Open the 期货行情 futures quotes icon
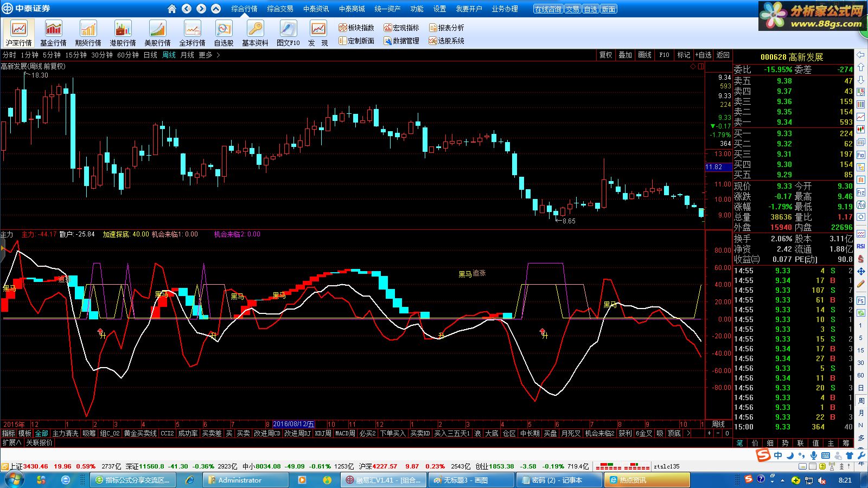The width and height of the screenshot is (868, 488). click(88, 33)
